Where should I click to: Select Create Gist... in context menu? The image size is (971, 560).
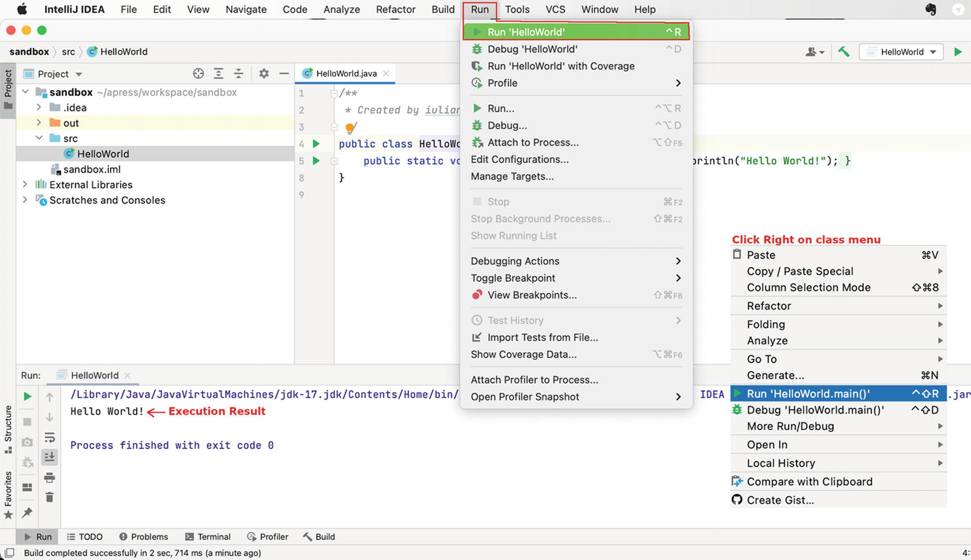pos(838,500)
